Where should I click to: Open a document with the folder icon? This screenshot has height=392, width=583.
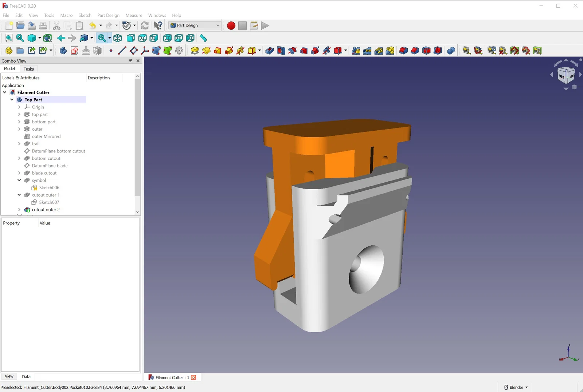tap(20, 25)
